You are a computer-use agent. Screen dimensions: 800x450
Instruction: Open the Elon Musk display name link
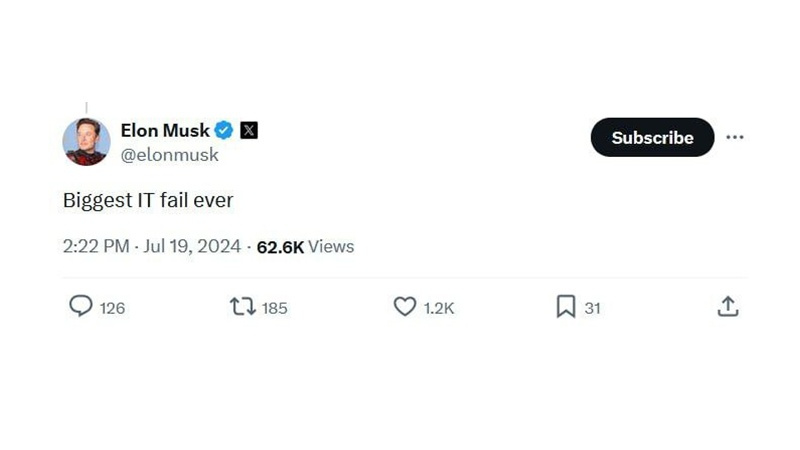(165, 130)
